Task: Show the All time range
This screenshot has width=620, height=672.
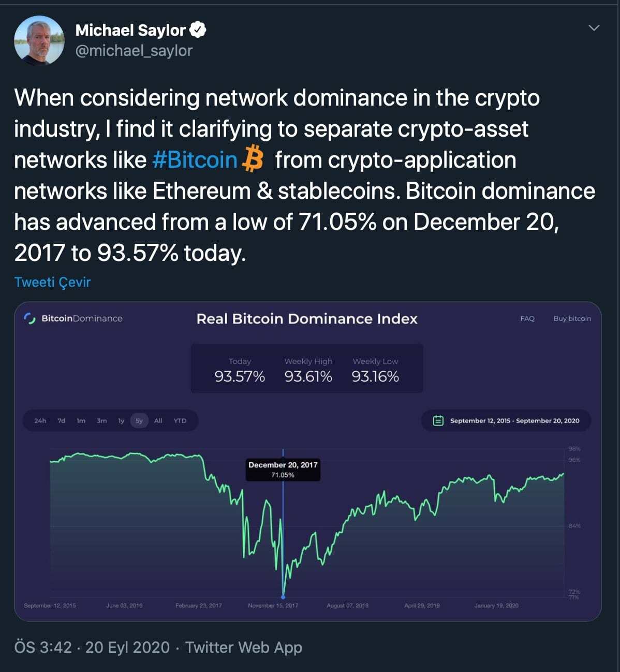Action: (158, 421)
